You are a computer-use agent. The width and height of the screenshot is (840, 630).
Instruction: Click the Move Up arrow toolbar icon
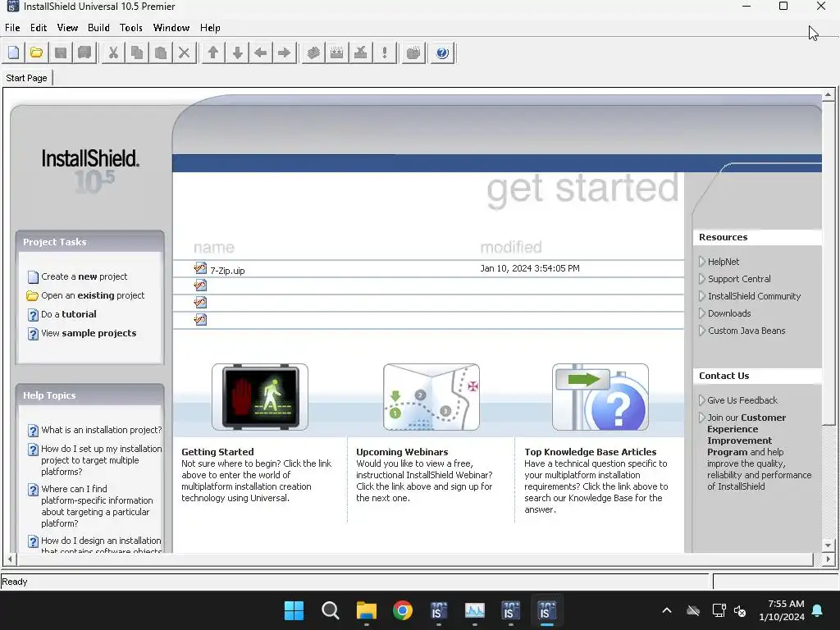212,52
